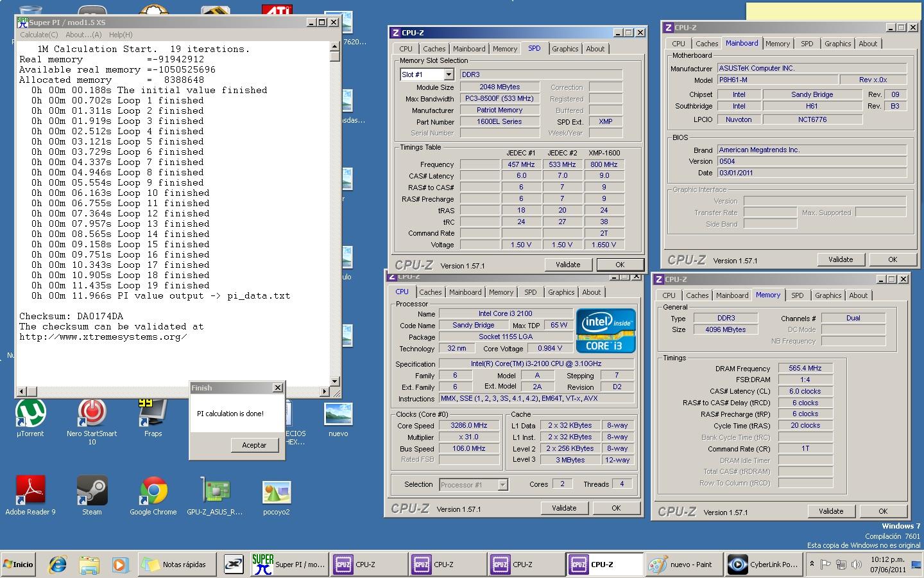Click Super PI horizontal scrollbar left arrow

22,391
